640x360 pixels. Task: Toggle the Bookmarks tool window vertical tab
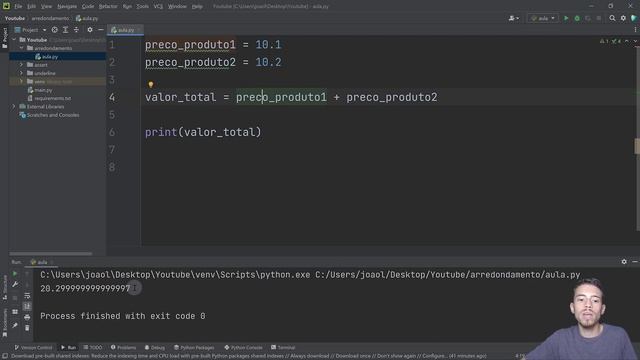4,322
